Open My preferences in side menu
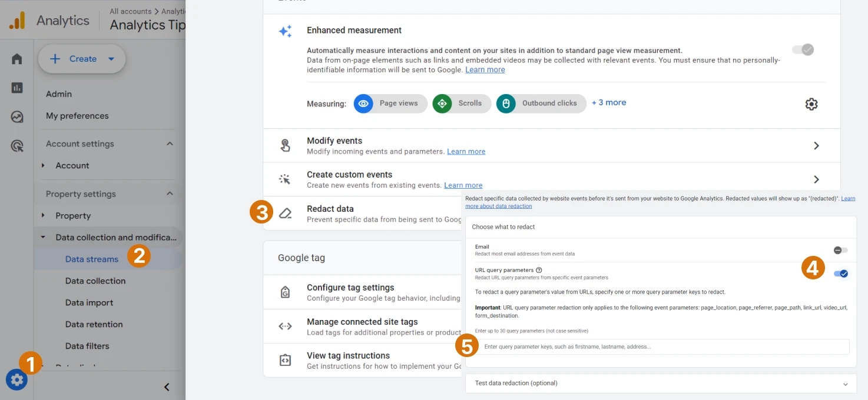The height and width of the screenshot is (400, 868). tap(77, 116)
